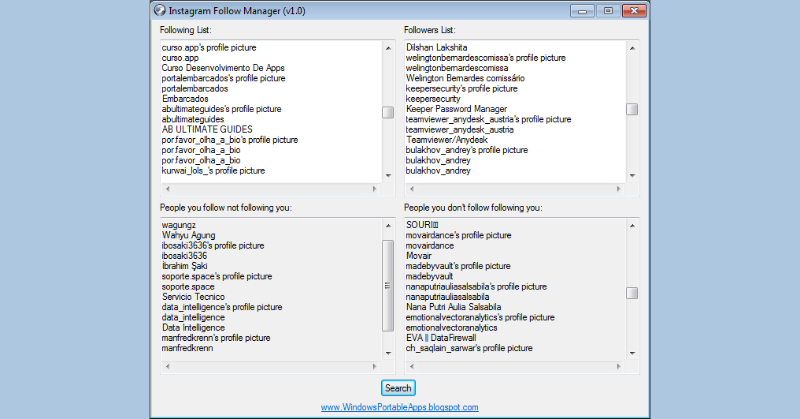Select 'Embarcados' in Following List
The height and width of the screenshot is (419, 800).
point(185,98)
